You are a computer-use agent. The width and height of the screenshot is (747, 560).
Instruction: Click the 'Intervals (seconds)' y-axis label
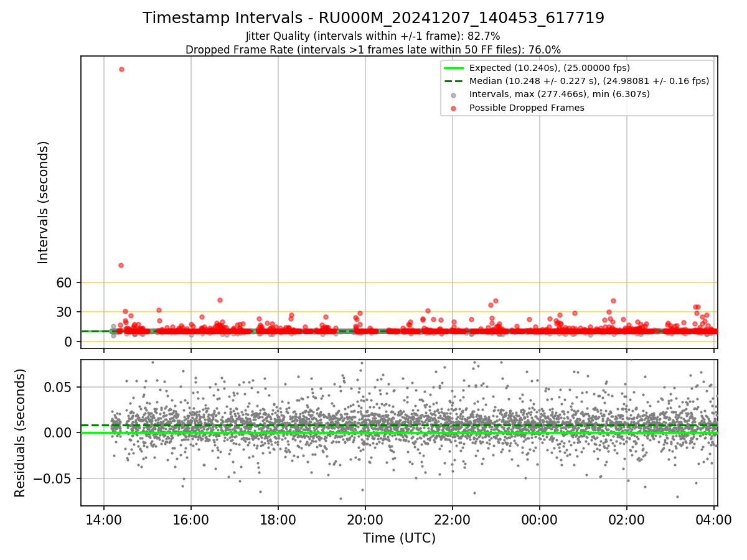pos(43,202)
